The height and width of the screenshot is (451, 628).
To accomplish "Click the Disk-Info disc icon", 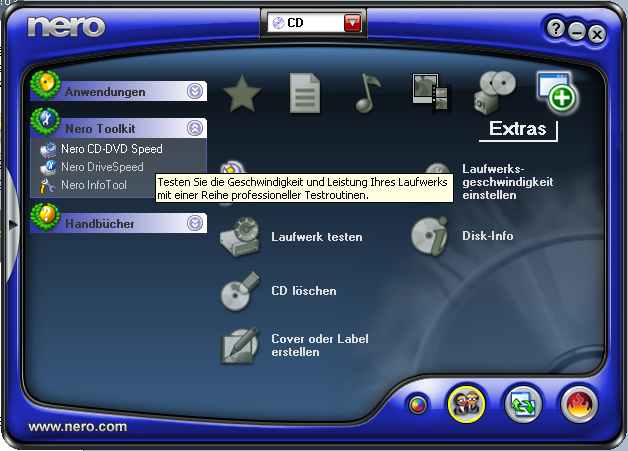I will point(430,236).
